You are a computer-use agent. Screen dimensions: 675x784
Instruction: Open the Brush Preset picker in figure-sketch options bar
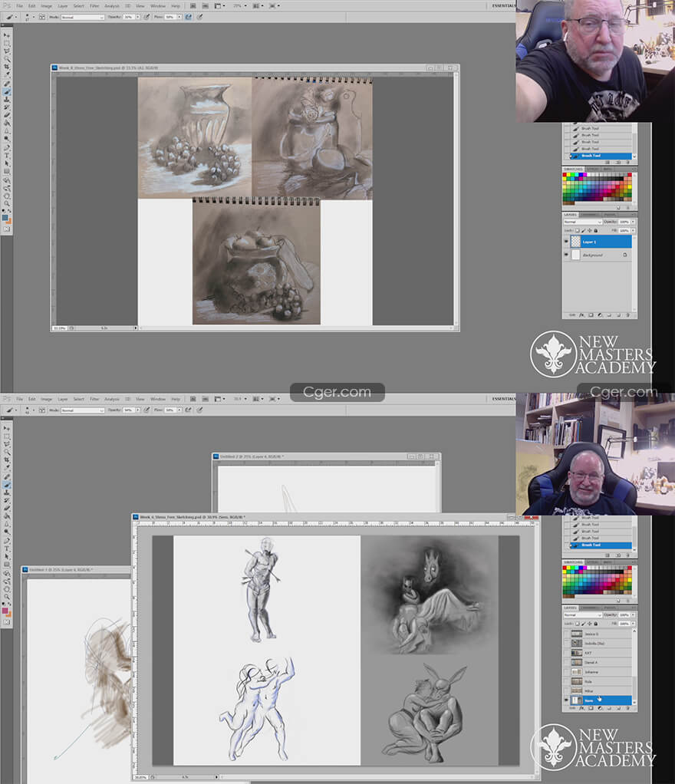click(28, 410)
